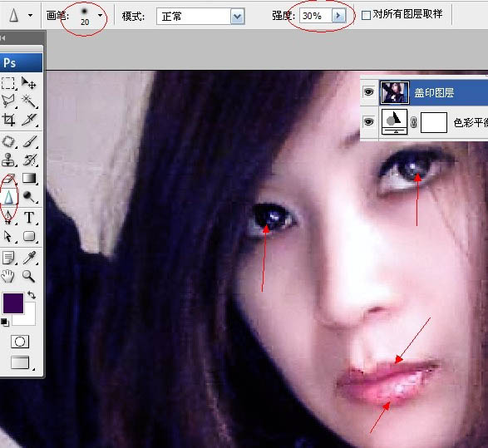Open the tool preset picker arrow
Image resolution: width=488 pixels, height=448 pixels.
pos(30,15)
